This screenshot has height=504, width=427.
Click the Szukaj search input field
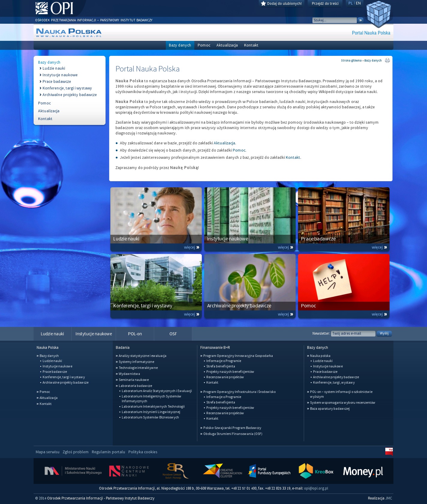(334, 20)
